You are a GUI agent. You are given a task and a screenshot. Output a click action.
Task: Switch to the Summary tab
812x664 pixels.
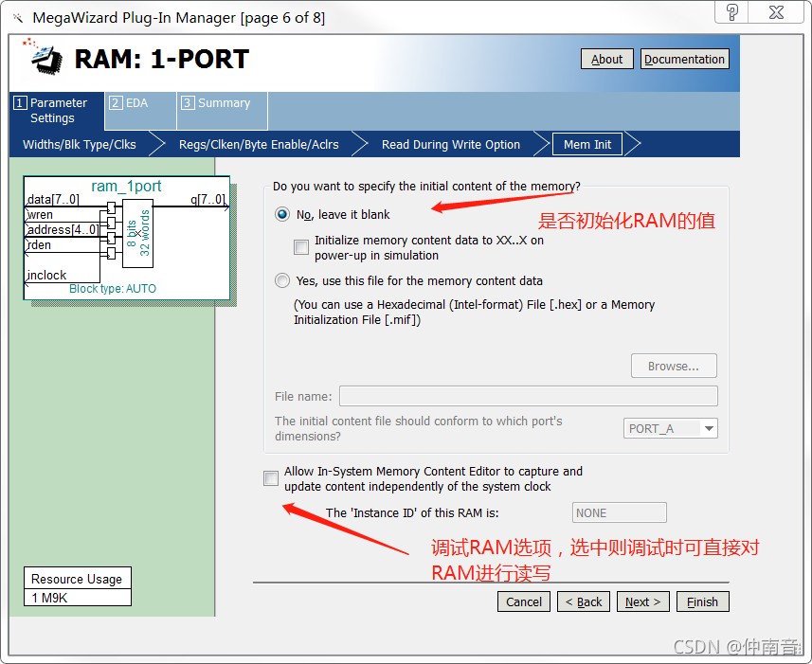pyautogui.click(x=222, y=110)
